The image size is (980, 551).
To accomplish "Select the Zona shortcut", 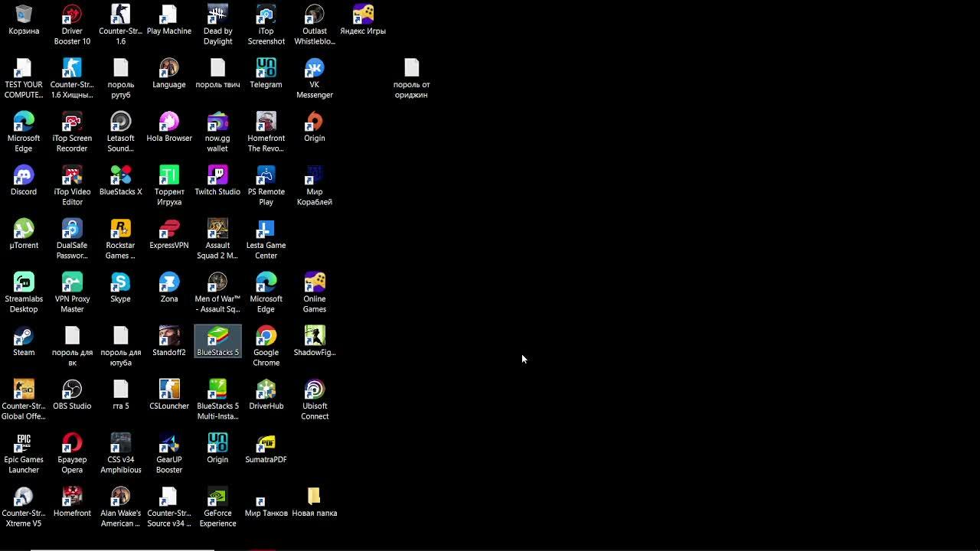I will click(169, 288).
